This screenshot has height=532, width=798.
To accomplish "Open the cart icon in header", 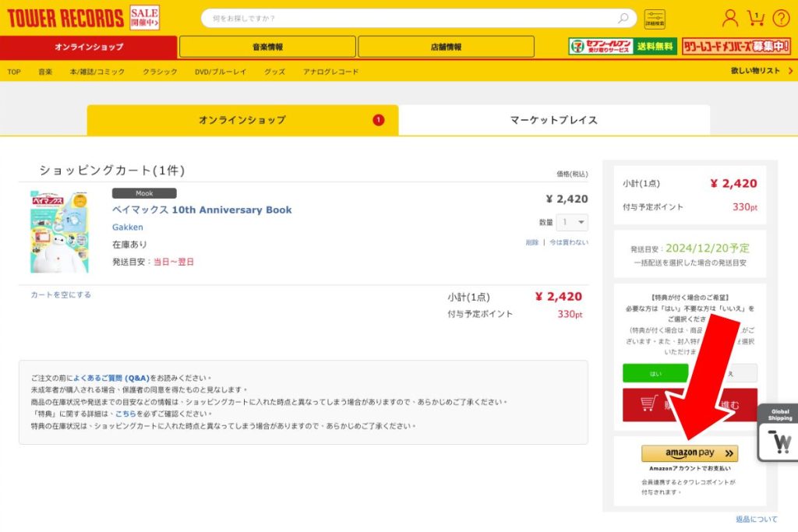I will tap(755, 18).
